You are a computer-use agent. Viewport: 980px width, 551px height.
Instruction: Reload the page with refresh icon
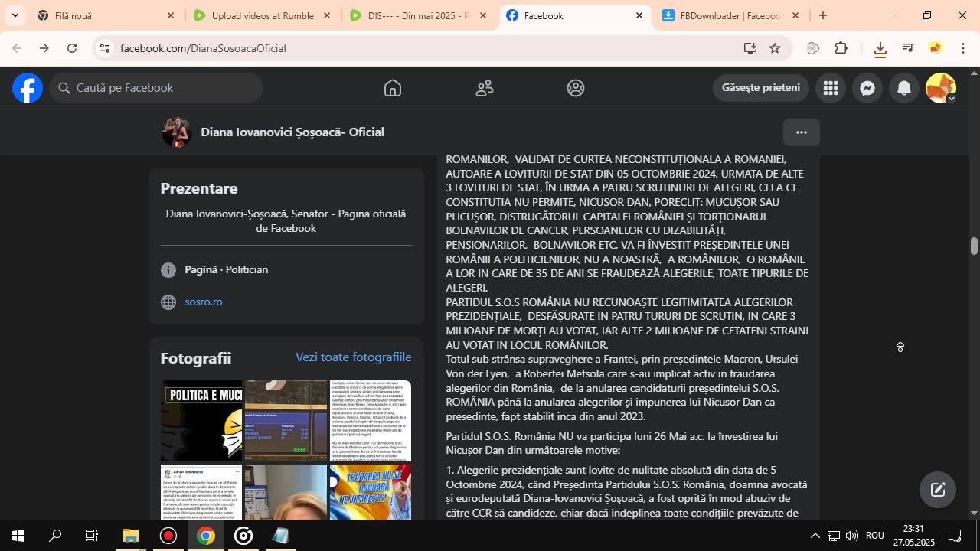tap(72, 48)
